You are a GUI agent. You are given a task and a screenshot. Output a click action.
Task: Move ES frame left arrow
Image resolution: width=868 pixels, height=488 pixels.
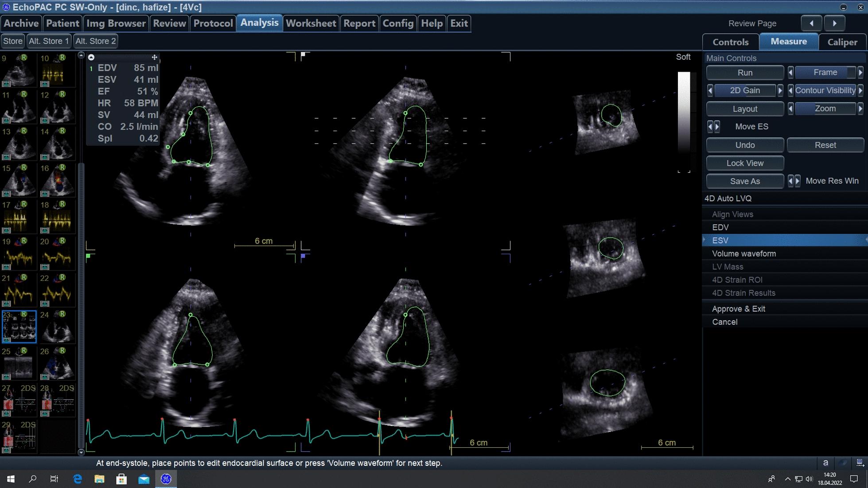pyautogui.click(x=710, y=127)
